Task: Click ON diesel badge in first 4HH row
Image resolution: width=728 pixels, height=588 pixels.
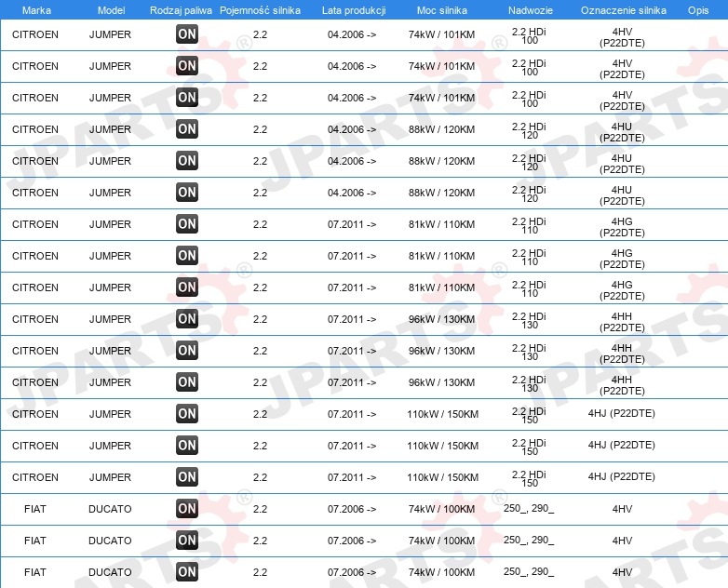Action: [x=187, y=318]
